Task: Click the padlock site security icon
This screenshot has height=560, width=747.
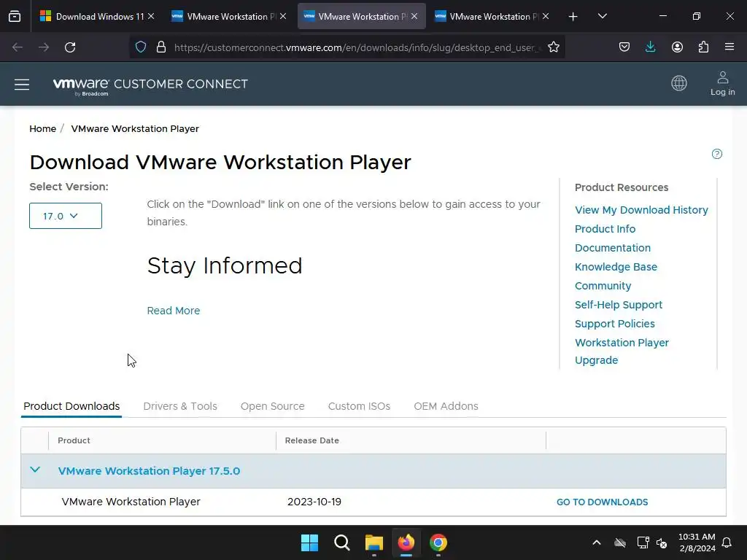Action: (161, 47)
